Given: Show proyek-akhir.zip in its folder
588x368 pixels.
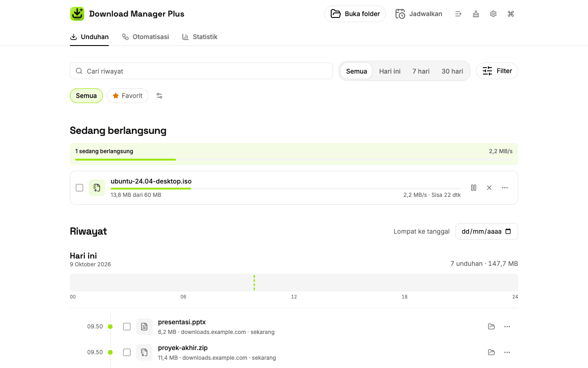Looking at the screenshot, I should click(492, 352).
